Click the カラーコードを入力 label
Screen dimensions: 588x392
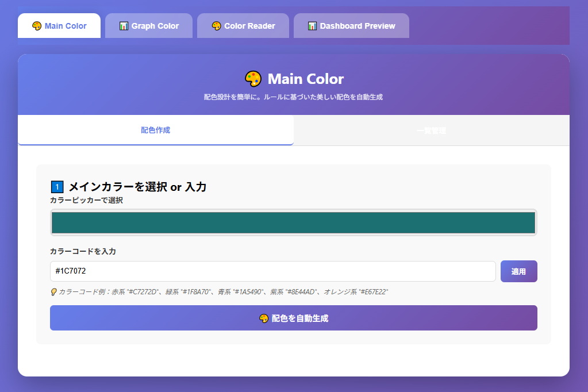click(x=83, y=251)
